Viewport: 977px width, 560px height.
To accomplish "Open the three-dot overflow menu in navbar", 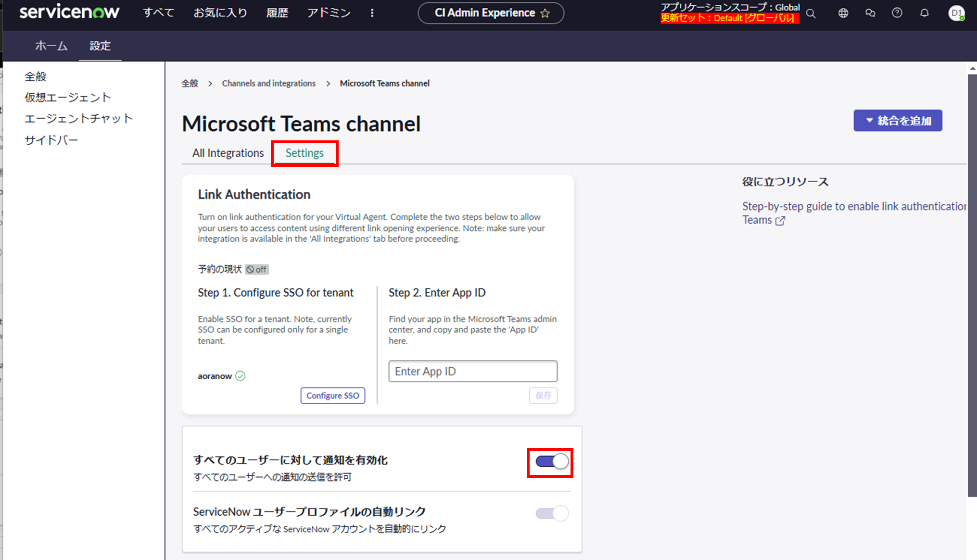I will pos(372,13).
